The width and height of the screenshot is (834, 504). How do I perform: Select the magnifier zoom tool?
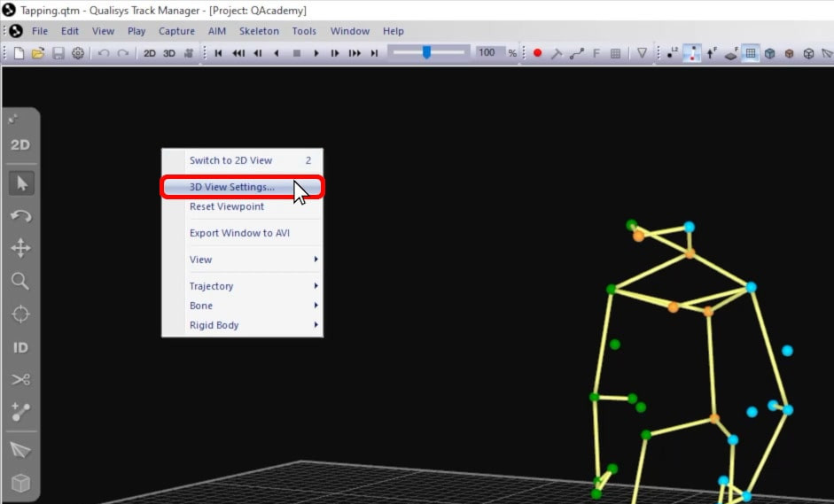(20, 282)
